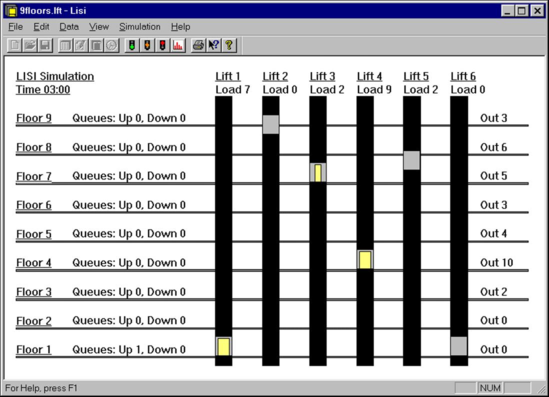This screenshot has height=397, width=549.
Task: Click the building data table icon
Action: pos(65,46)
